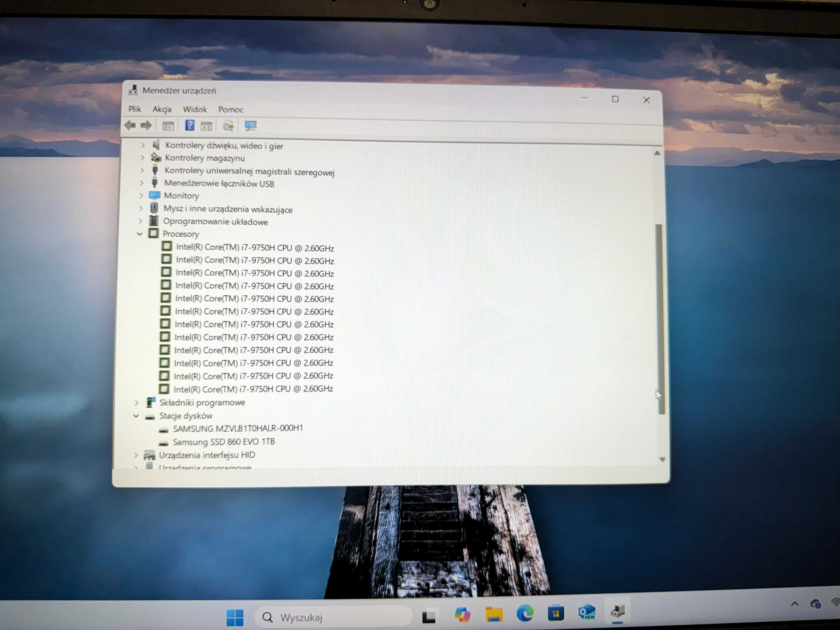
Task: Open File Explorer from the taskbar
Action: tap(494, 614)
